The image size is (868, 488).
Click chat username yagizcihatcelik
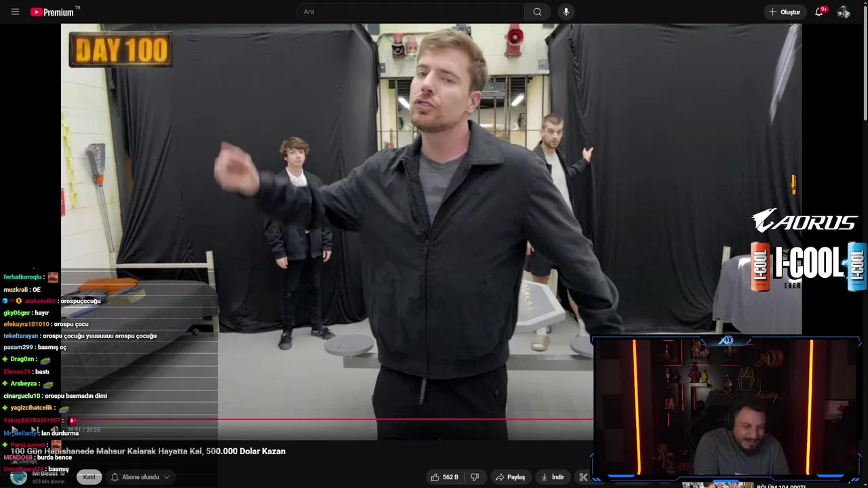[x=31, y=408]
